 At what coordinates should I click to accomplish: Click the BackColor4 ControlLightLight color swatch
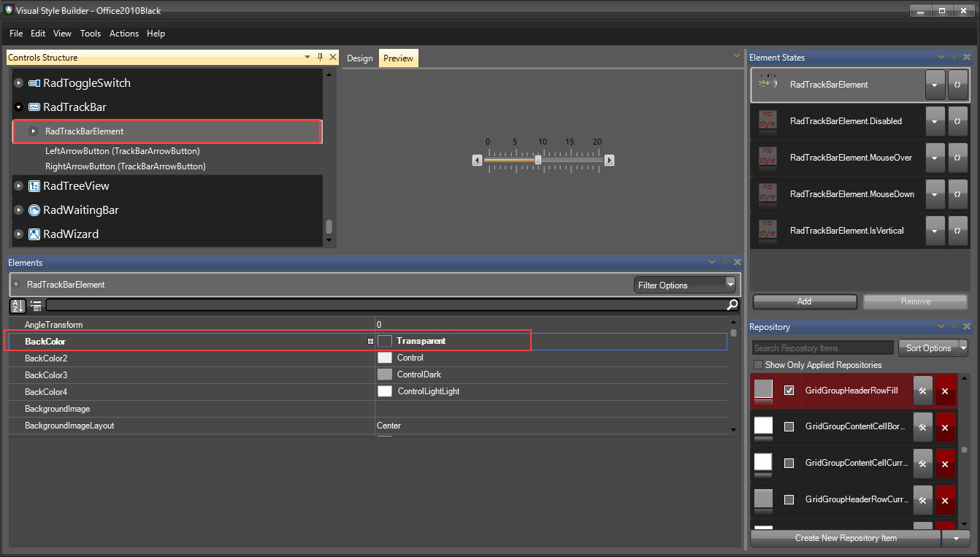385,391
